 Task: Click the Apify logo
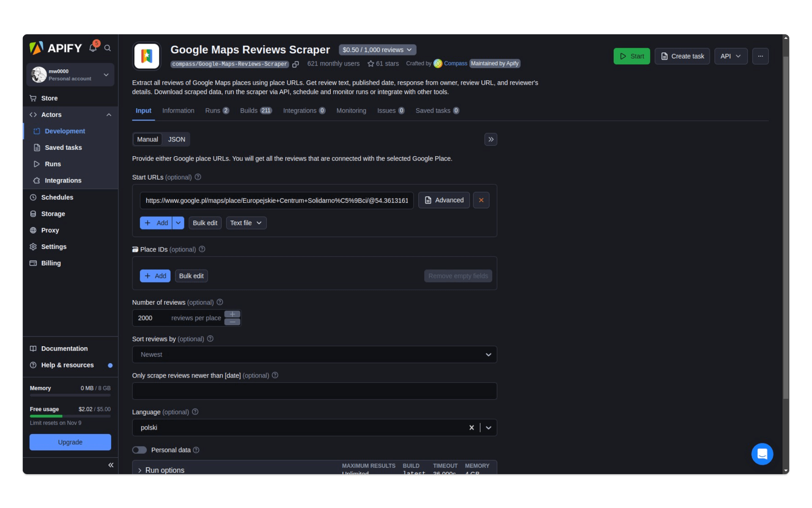tap(55, 48)
